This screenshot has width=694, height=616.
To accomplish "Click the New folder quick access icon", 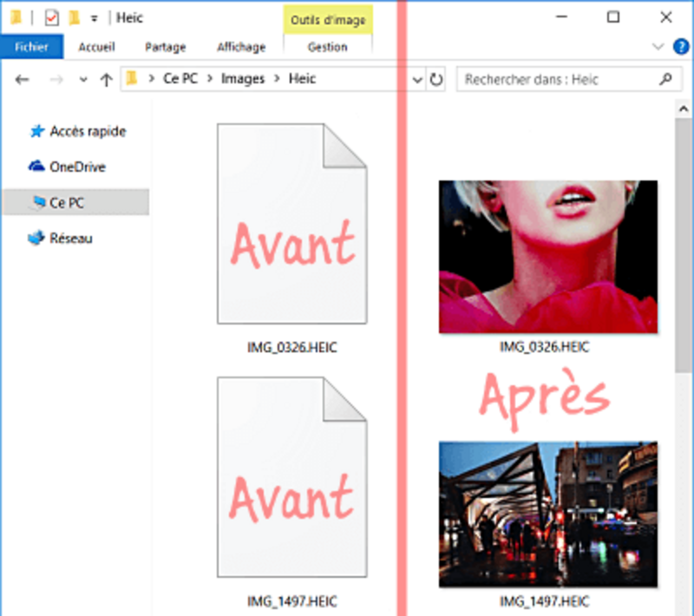I will (x=75, y=17).
